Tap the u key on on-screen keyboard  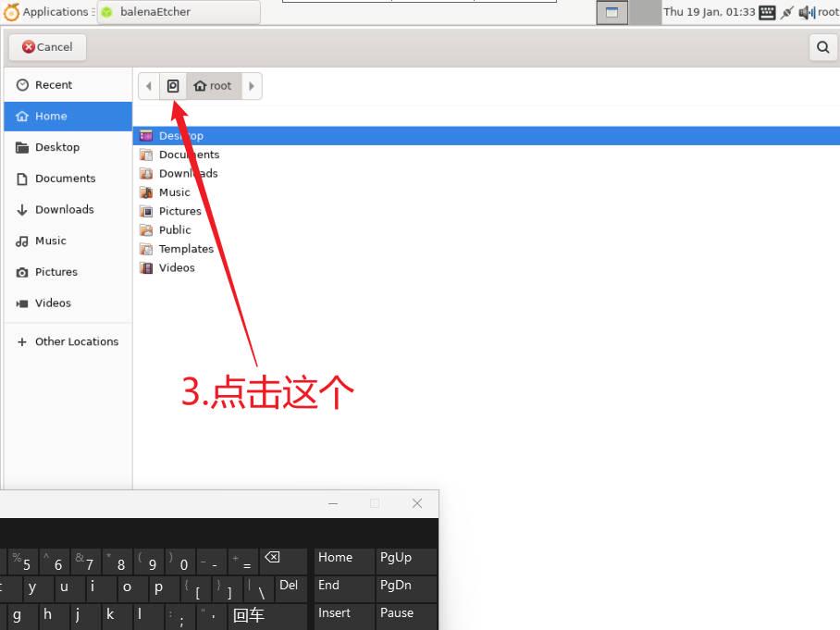[69, 588]
